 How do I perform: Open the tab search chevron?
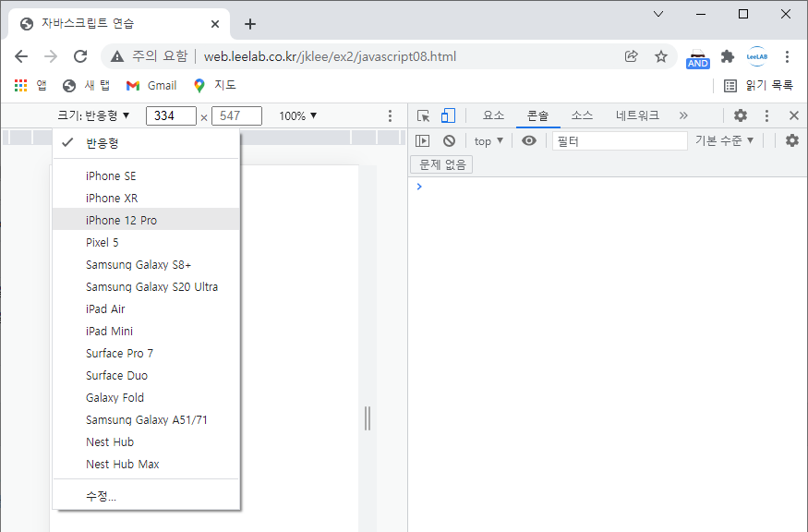[x=658, y=14]
